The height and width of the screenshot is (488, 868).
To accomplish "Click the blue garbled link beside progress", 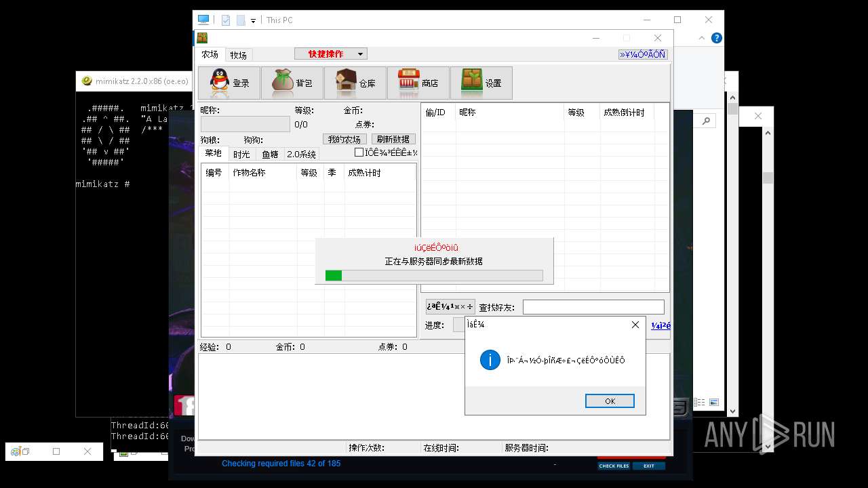I will [x=661, y=325].
